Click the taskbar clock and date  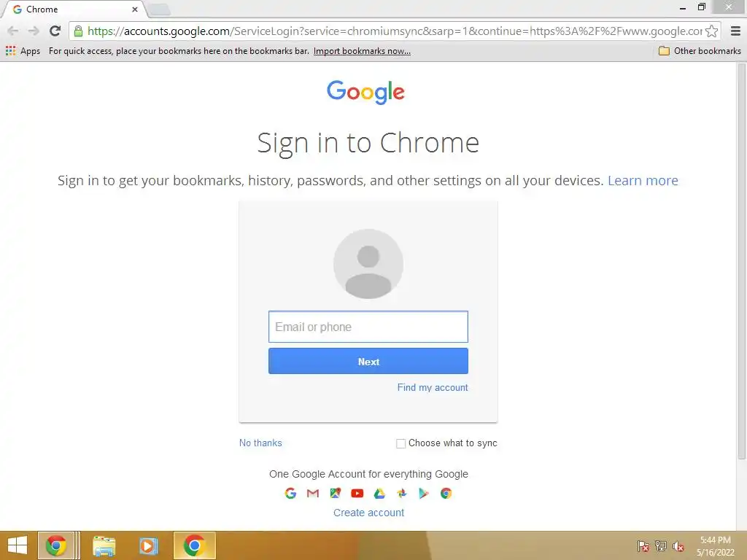pyautogui.click(x=716, y=546)
